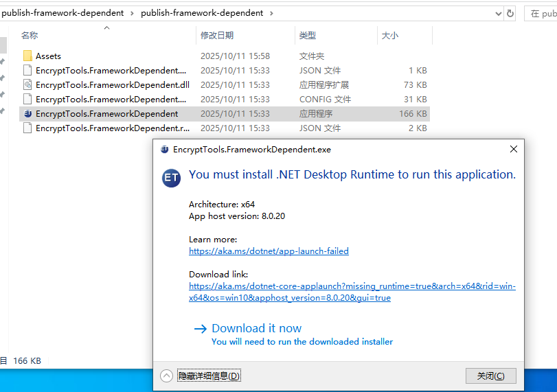Image resolution: width=557 pixels, height=392 pixels.
Task: Sort by the 修改日期 column header
Action: (x=217, y=35)
